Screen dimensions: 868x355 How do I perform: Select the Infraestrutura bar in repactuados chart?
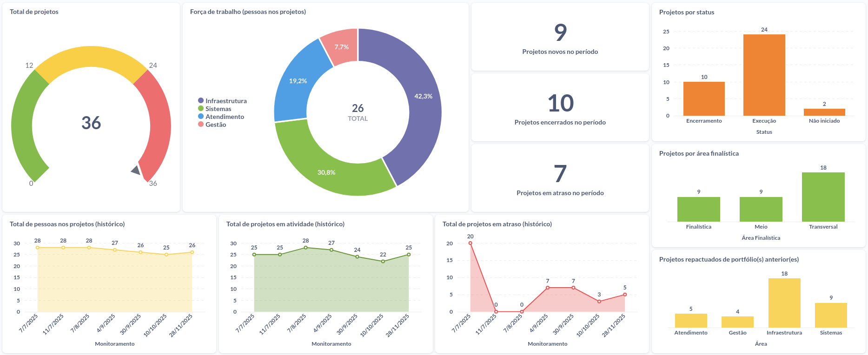(784, 303)
